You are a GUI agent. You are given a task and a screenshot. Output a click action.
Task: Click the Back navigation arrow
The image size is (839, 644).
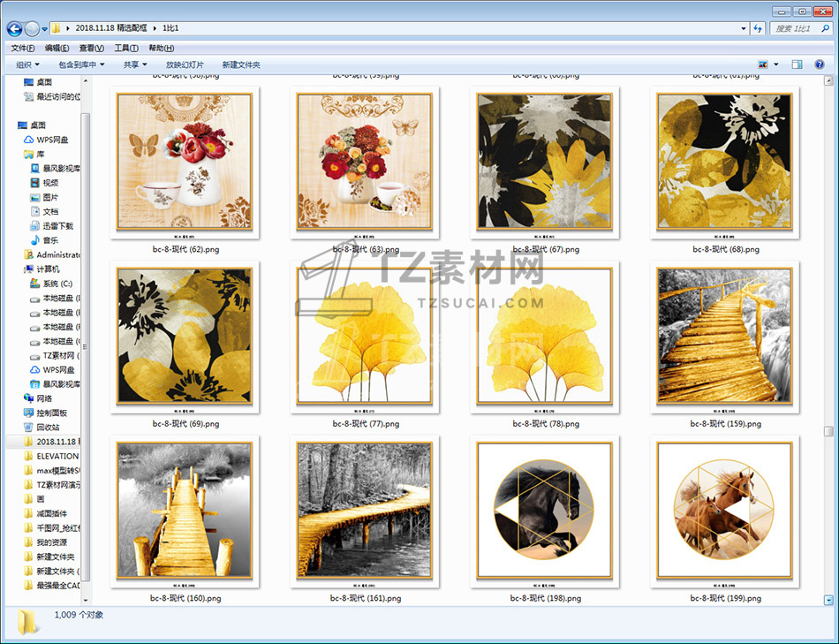coord(15,29)
